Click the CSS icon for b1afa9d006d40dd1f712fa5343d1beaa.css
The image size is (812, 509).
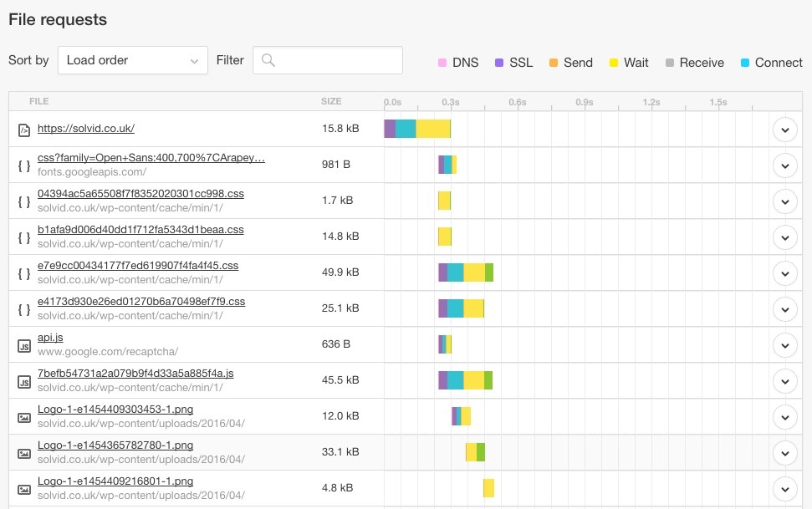coord(23,237)
